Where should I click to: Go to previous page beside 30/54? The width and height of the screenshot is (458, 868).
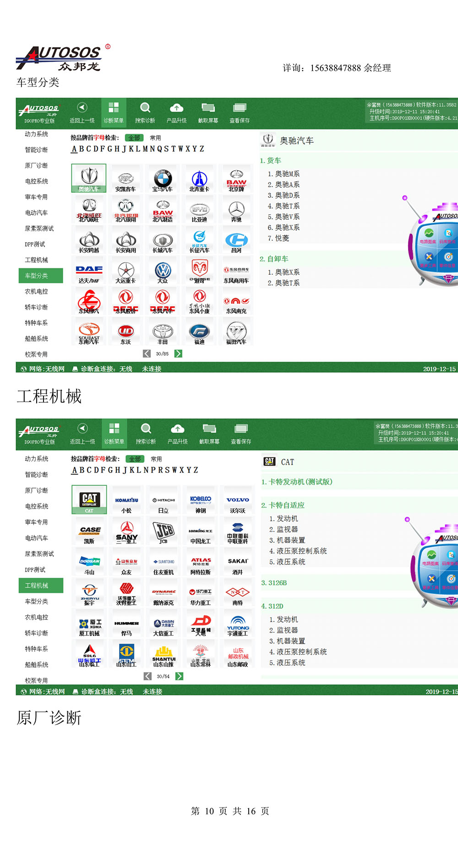coord(147,676)
